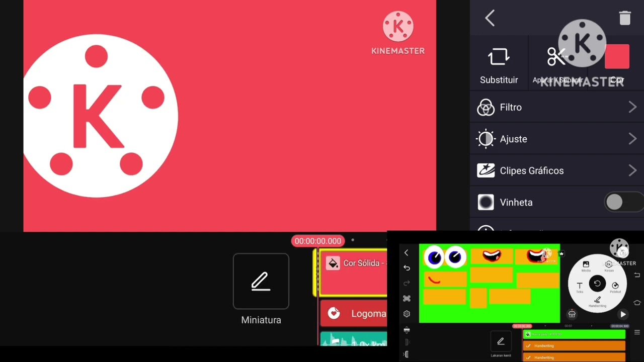Select Pelekat sticker on the inset radial menu

[615, 287]
